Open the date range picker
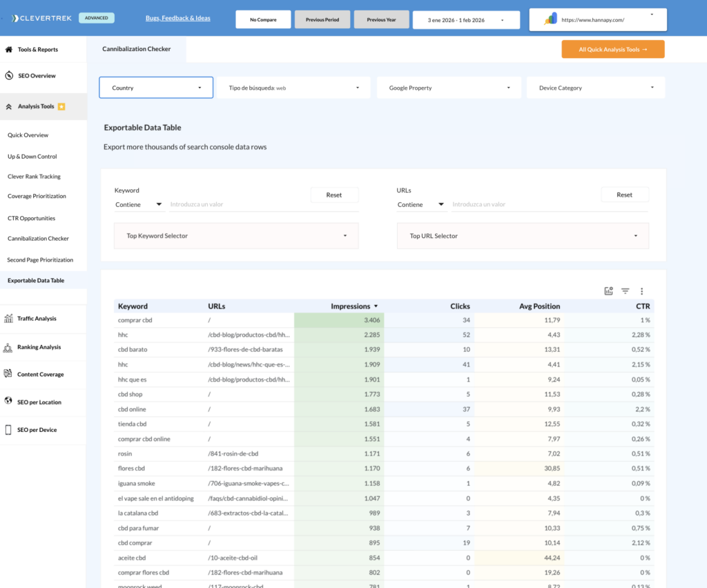Screen dimensions: 707x588 [464, 20]
